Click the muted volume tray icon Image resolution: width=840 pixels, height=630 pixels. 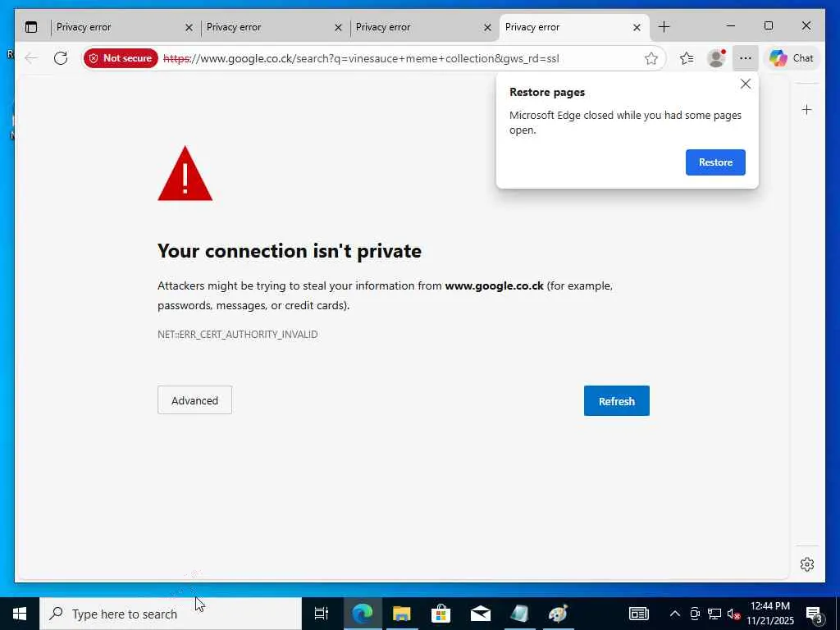(x=734, y=614)
